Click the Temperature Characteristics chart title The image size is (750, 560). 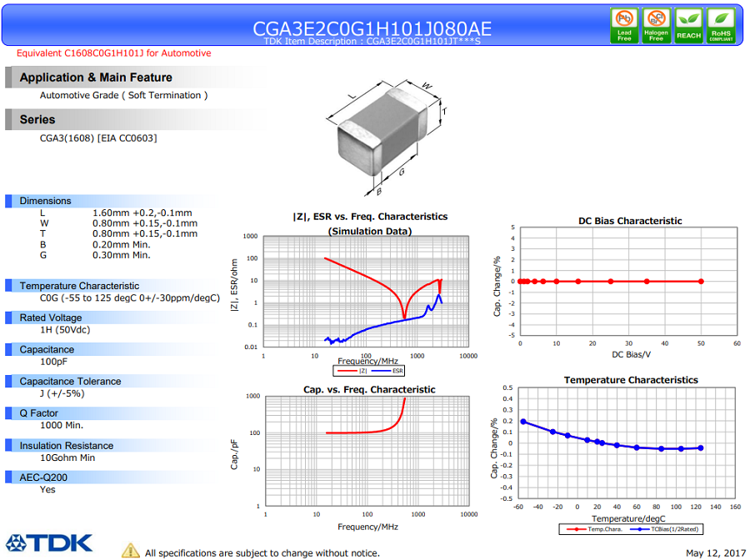[x=631, y=380]
